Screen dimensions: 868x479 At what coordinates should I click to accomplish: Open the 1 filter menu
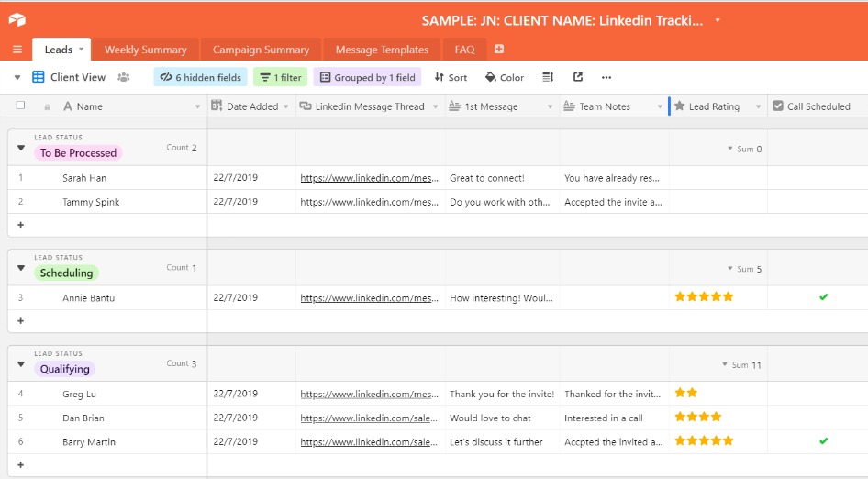point(281,77)
